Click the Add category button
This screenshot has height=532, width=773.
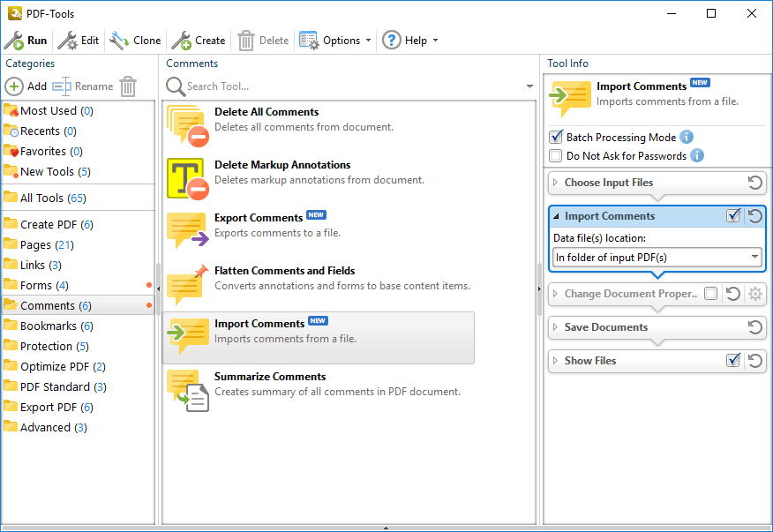26,86
